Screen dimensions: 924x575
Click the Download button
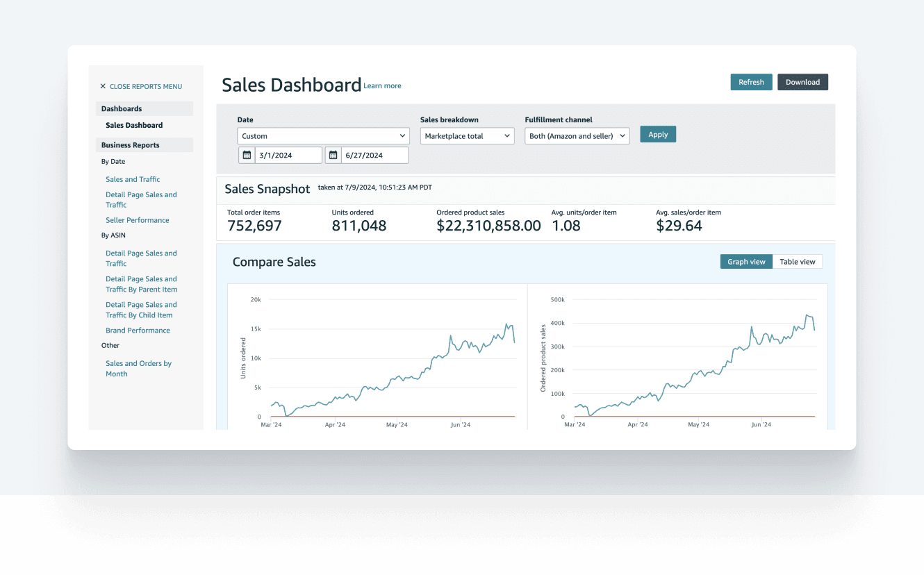(802, 82)
